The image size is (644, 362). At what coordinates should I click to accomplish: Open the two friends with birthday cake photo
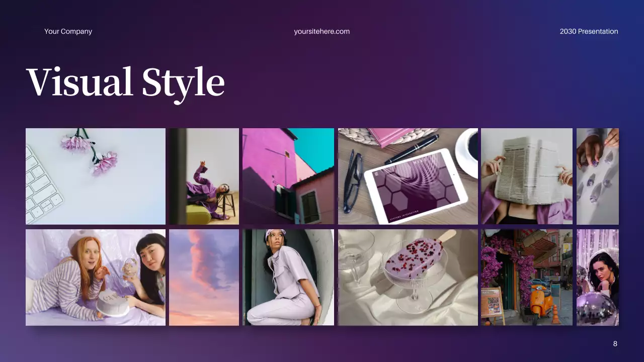pos(95,277)
